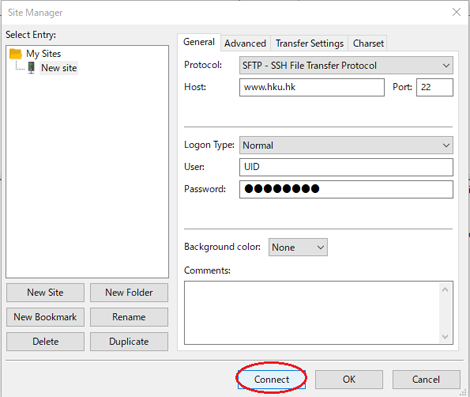Click the Password field
This screenshot has width=470, height=397.
coord(346,189)
